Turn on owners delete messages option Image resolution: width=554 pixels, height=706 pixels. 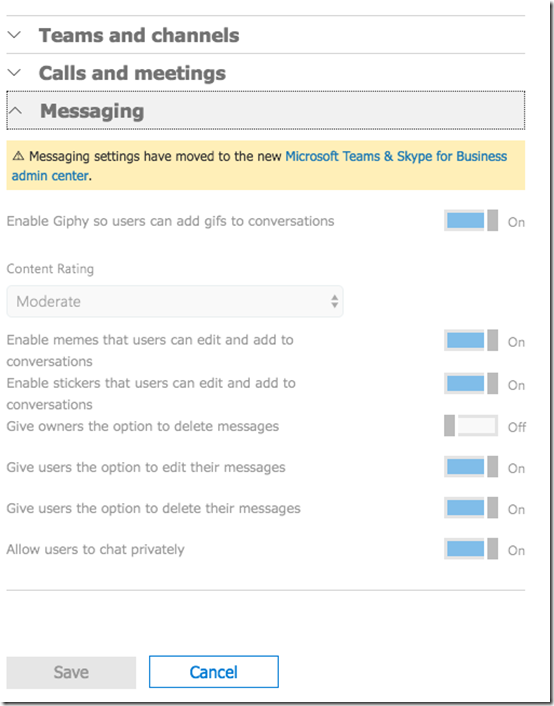(471, 426)
